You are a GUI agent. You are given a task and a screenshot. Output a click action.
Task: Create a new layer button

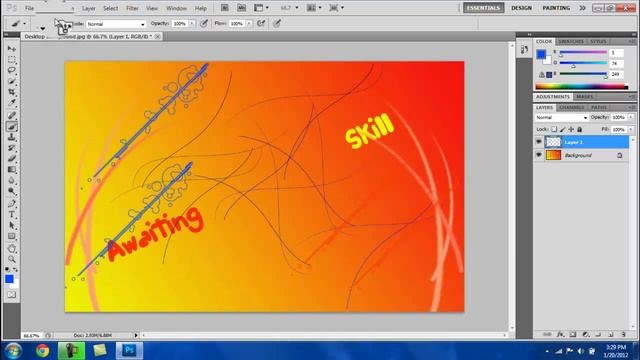pyautogui.click(x=611, y=335)
